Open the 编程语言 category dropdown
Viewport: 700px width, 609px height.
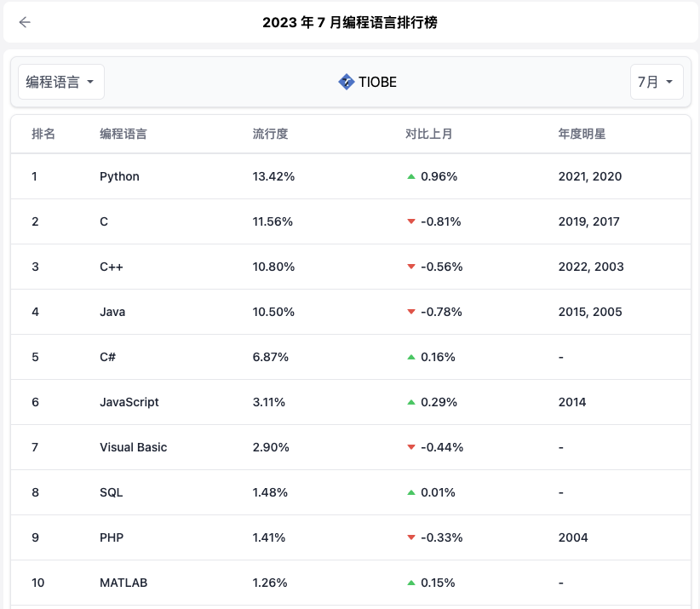click(x=61, y=82)
